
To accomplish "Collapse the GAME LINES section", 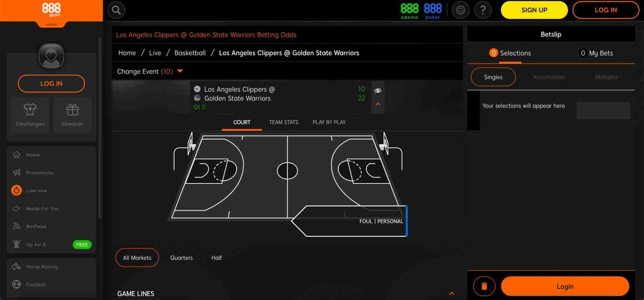I will (451, 294).
